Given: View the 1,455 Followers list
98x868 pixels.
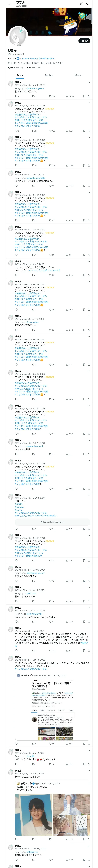Looking at the screenshot, I should click(33, 67).
